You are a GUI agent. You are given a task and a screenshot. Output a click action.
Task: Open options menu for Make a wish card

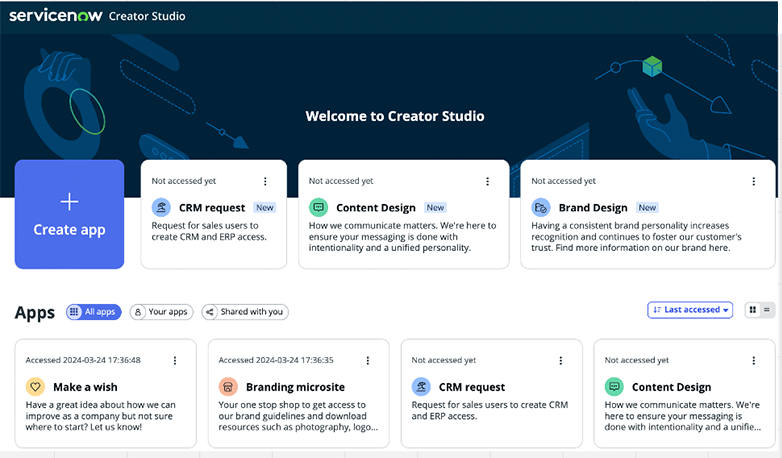tap(175, 360)
